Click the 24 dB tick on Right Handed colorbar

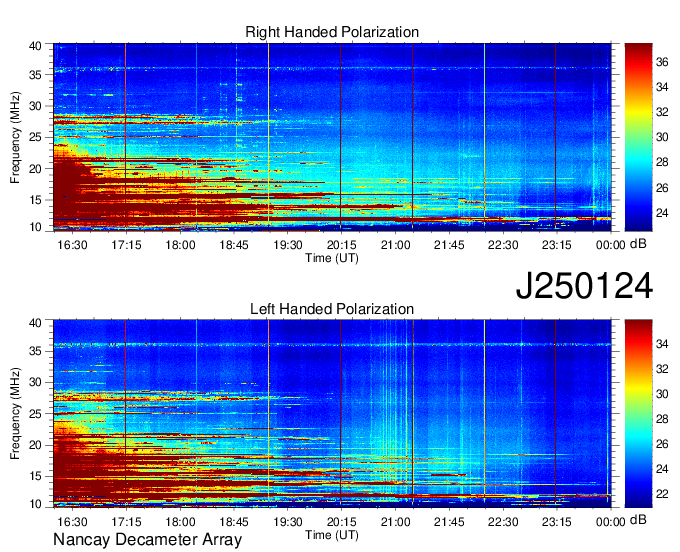[x=662, y=213]
